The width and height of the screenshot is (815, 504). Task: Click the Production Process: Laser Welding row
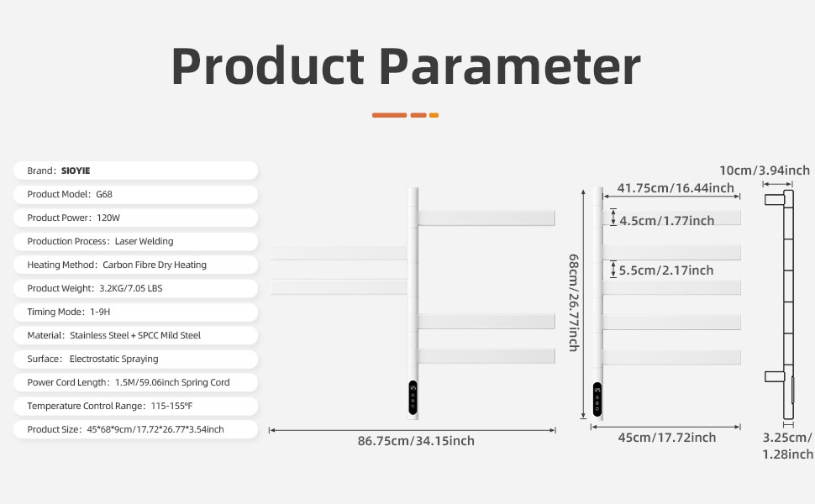click(x=134, y=241)
